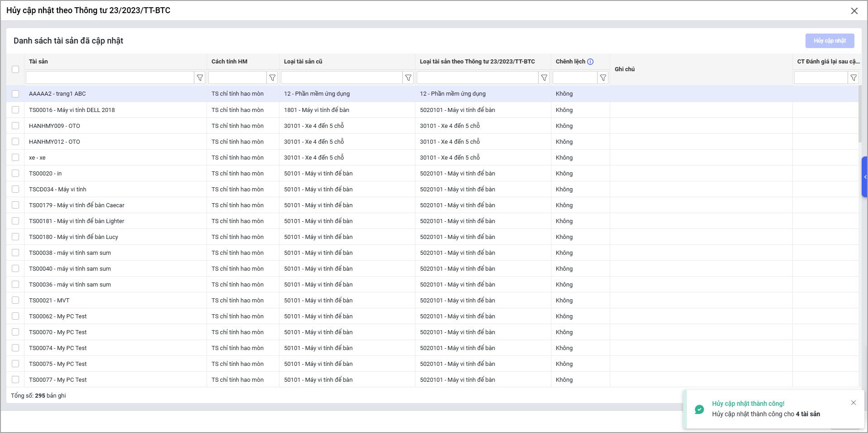Screen dimensions: 868x433
Task: Open filter for Loại tài sản theo Thông tư column
Action: point(544,78)
